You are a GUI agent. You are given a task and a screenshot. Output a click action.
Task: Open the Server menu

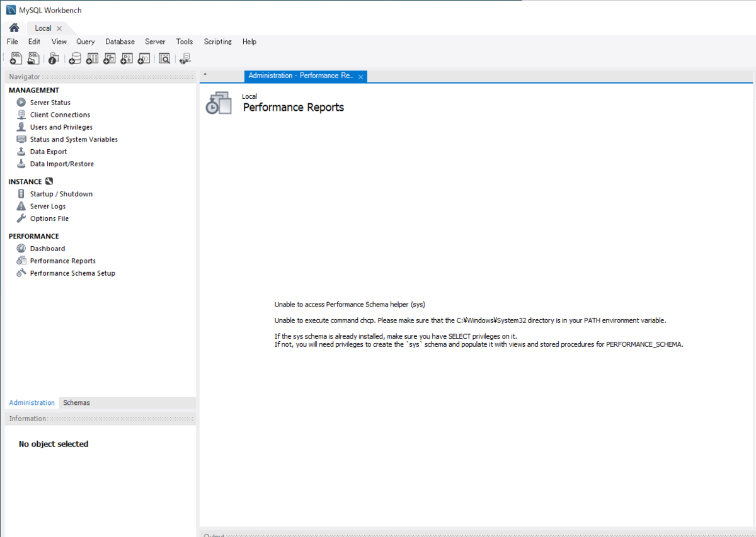(x=155, y=42)
